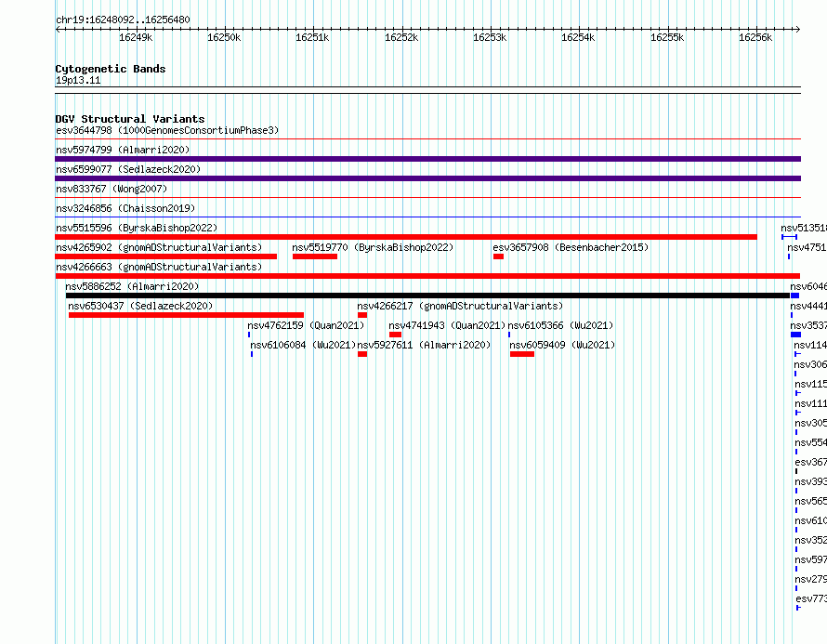Select the 16254k ruler position label
The height and width of the screenshot is (644, 827).
578,37
